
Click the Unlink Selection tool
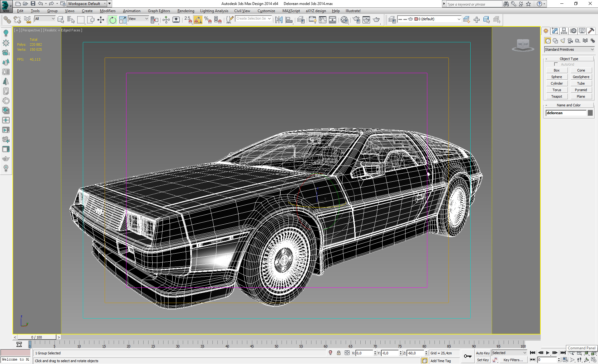(17, 20)
